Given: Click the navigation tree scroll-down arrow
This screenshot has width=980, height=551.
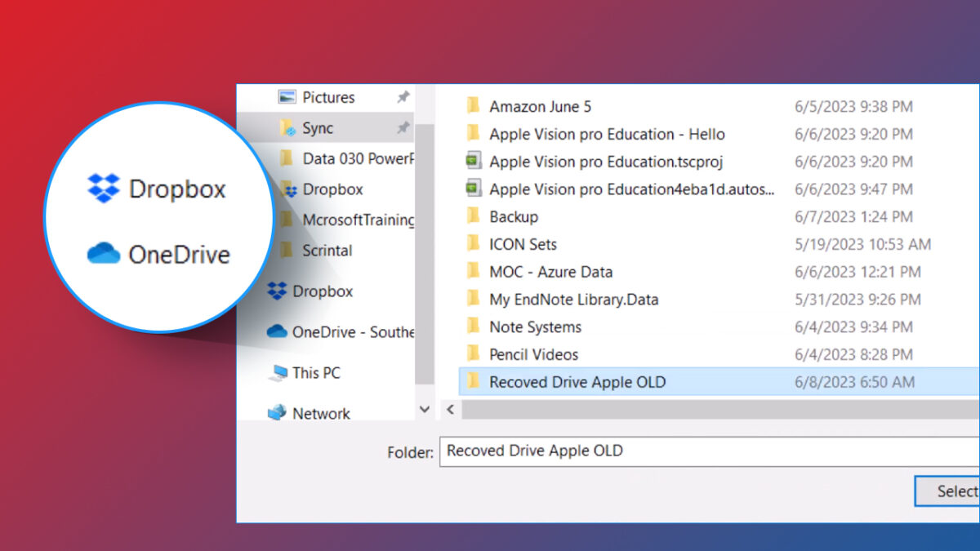Looking at the screenshot, I should (425, 409).
